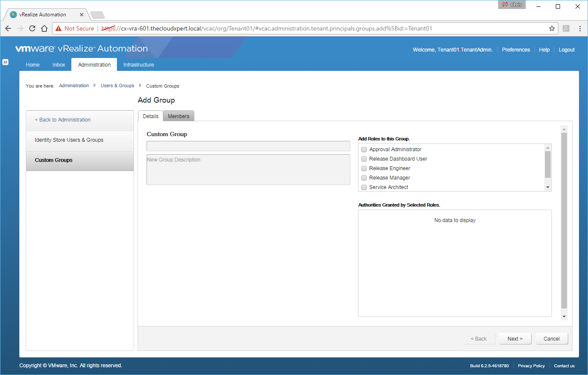
Task: Click the PDF extension icon in toolbar
Action: pos(566,28)
